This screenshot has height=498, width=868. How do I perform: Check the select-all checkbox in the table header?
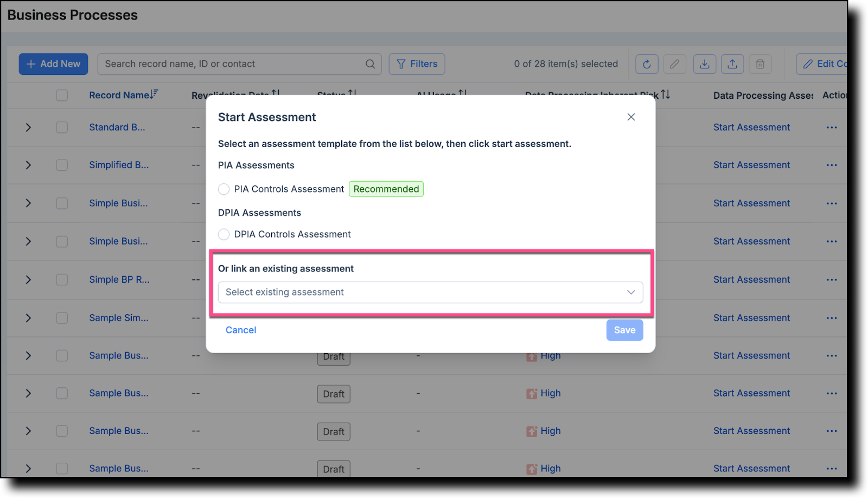[61, 95]
